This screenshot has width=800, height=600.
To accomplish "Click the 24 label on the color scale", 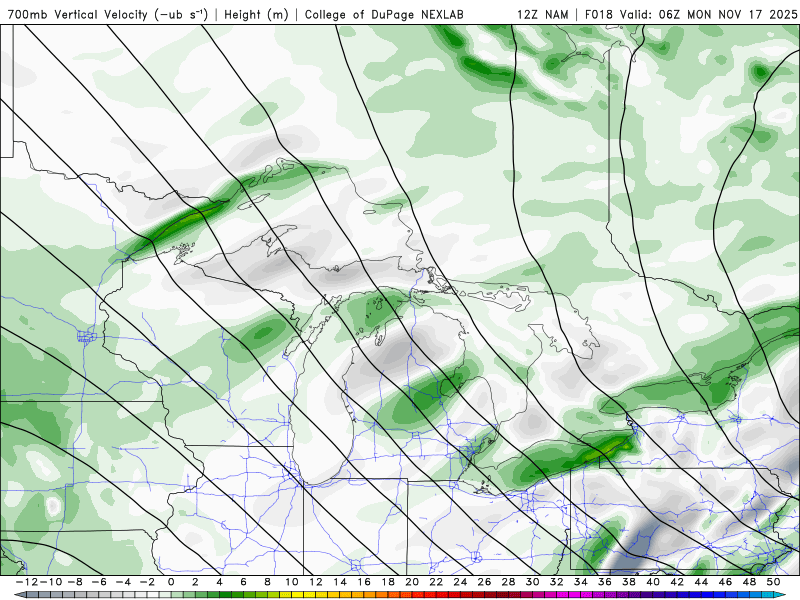I will [x=460, y=582].
